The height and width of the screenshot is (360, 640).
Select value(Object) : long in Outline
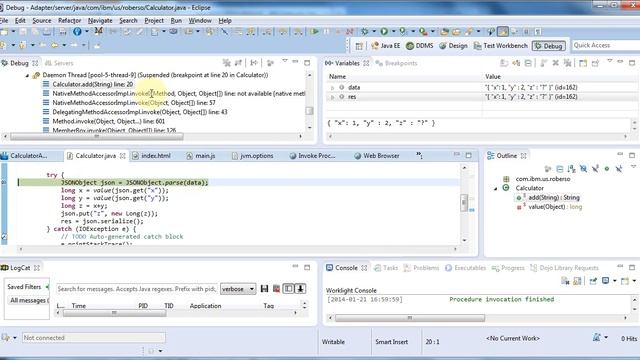click(555, 207)
